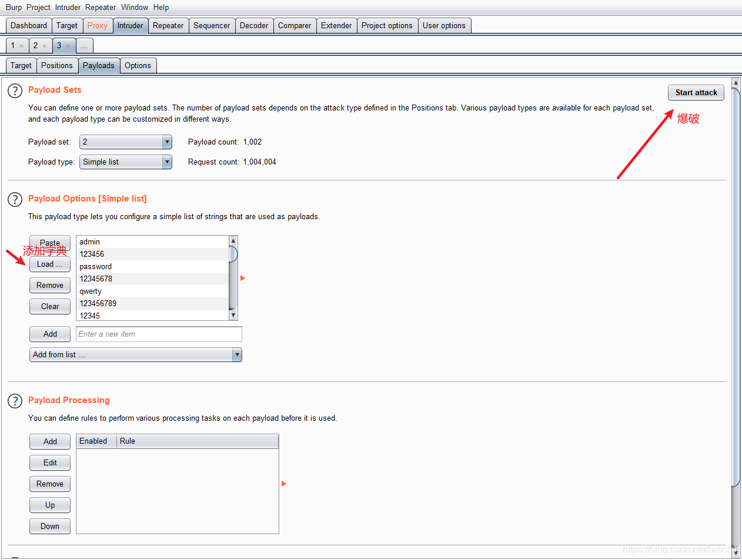Open the Payload Processing help icon
Screen dimensions: 742x560
pos(15,401)
